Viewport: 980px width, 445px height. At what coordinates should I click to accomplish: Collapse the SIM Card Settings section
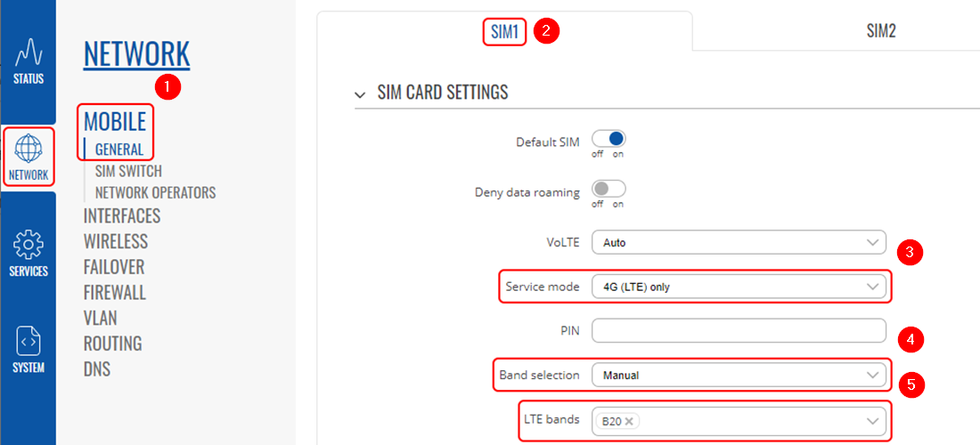(360, 93)
